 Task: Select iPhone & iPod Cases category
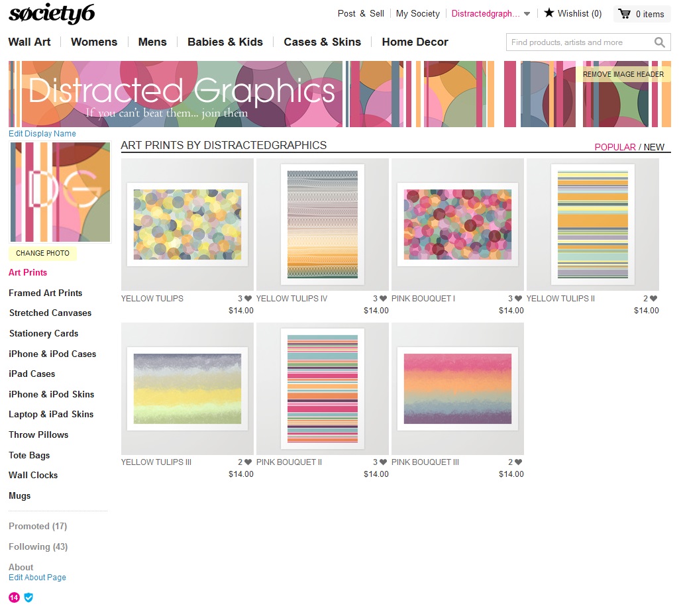[x=52, y=354]
